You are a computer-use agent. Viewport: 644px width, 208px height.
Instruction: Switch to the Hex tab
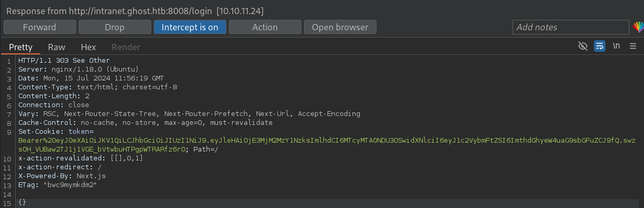[x=88, y=47]
